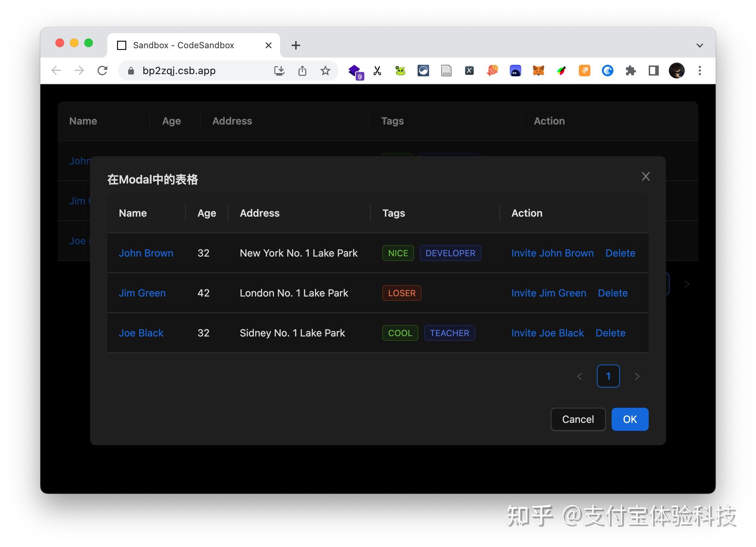This screenshot has width=756, height=547.
Task: Go to previous page in modal pagination
Action: pyautogui.click(x=579, y=376)
